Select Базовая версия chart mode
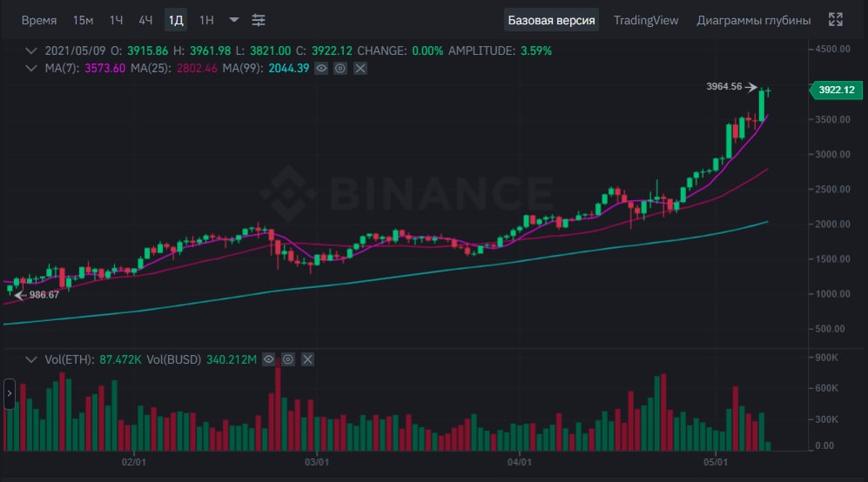The height and width of the screenshot is (482, 868). point(551,21)
